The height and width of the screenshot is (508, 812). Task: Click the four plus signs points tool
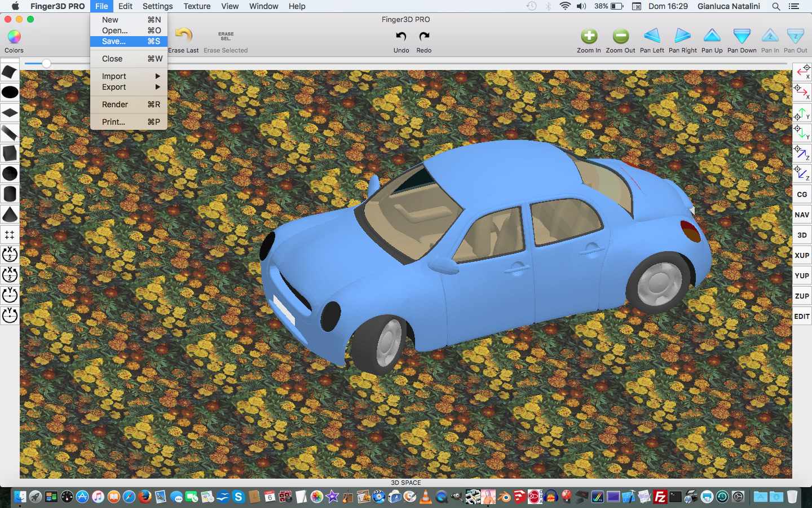[10, 234]
